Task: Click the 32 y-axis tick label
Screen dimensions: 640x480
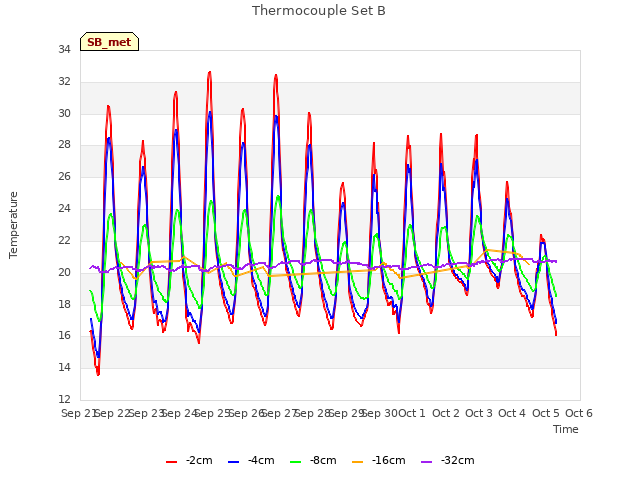Action: (64, 82)
